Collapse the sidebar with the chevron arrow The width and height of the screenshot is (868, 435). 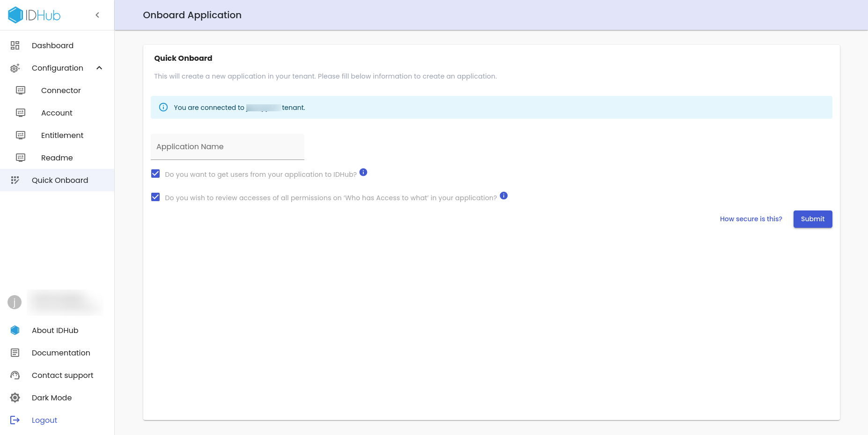click(97, 15)
